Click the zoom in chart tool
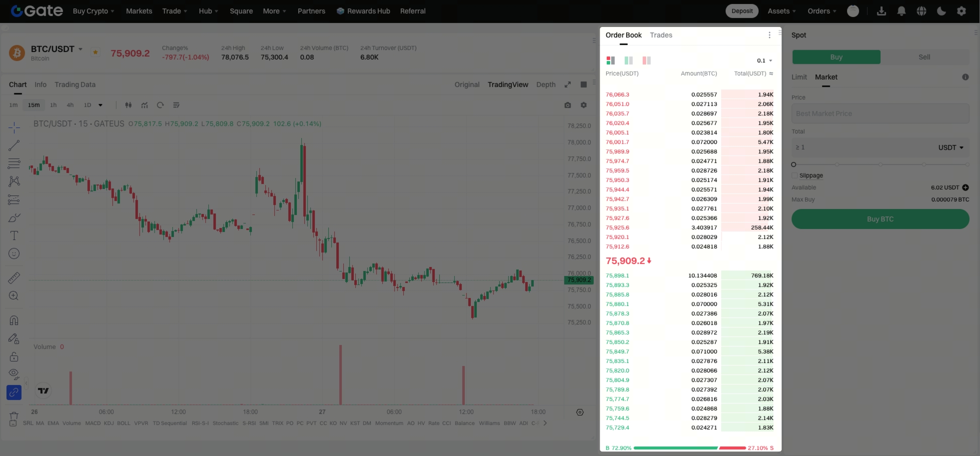This screenshot has height=456, width=980. pyautogui.click(x=14, y=295)
